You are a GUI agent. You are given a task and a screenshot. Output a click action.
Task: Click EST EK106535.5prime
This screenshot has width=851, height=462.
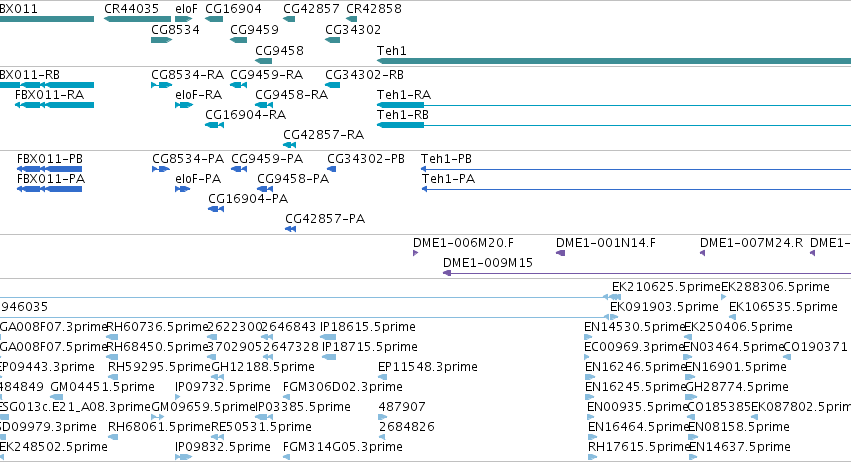(x=783, y=307)
